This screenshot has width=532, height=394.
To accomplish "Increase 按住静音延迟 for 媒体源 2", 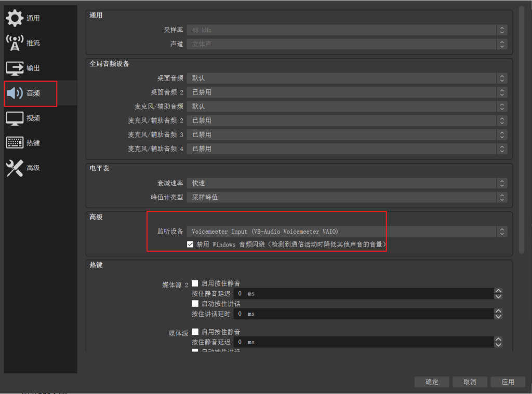I will [x=498, y=291].
